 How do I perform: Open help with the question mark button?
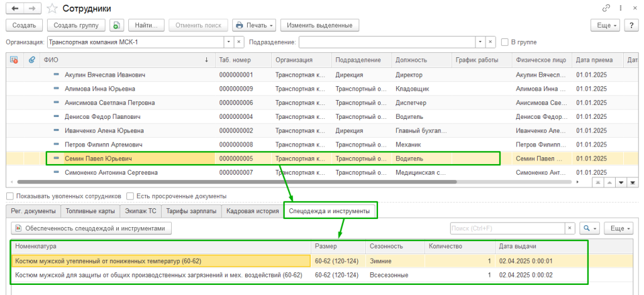point(631,25)
